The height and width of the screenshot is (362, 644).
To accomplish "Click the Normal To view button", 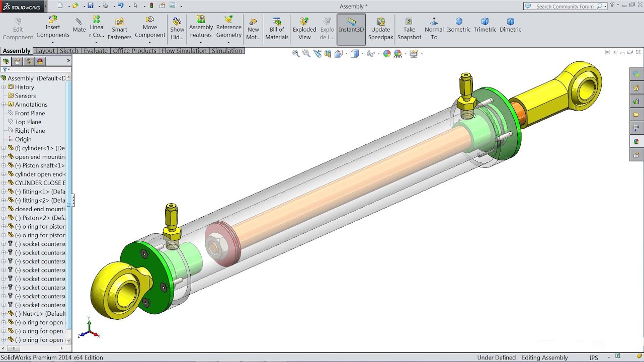I will [434, 29].
